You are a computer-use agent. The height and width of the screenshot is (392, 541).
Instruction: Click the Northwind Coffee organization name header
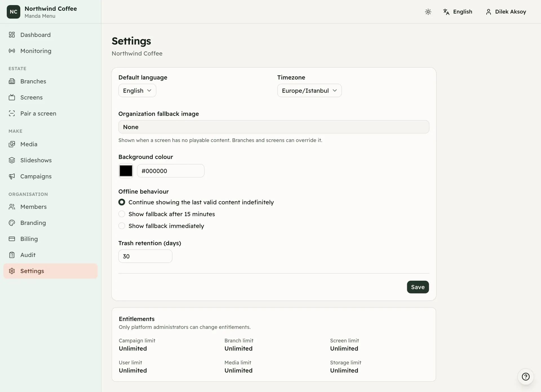click(51, 8)
